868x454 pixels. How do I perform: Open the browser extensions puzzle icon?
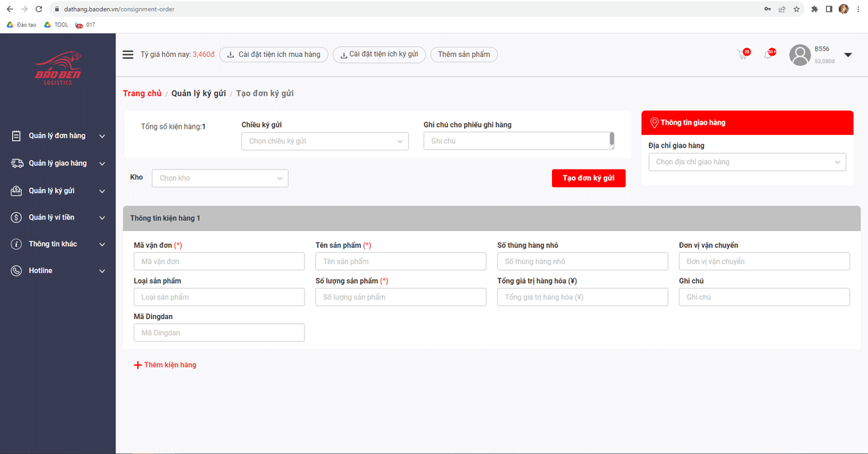point(814,9)
